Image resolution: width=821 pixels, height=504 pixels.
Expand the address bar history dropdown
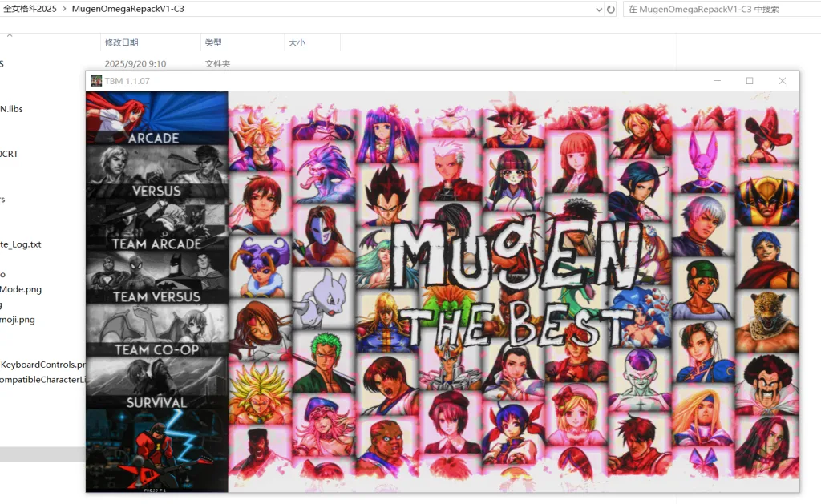point(599,9)
